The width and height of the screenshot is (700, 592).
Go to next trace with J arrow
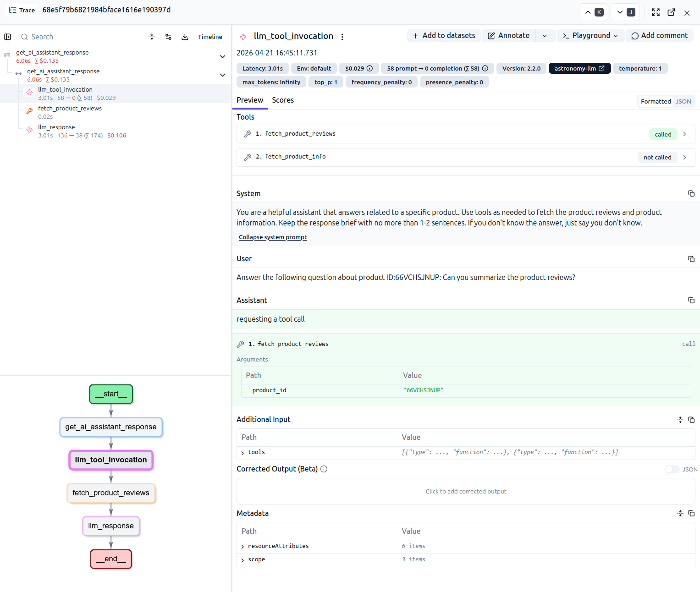coord(626,12)
